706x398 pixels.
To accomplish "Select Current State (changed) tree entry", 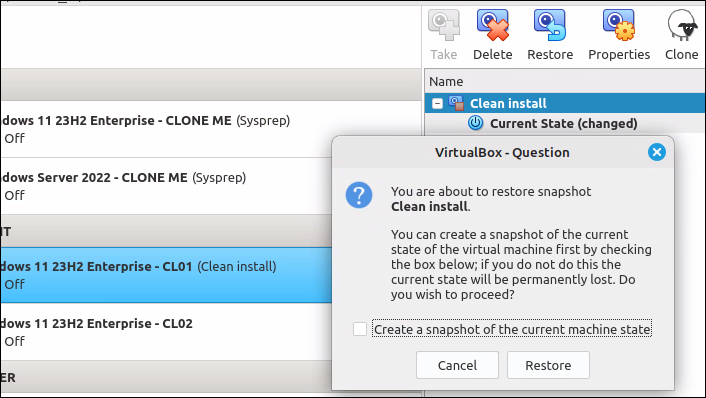I will 563,123.
